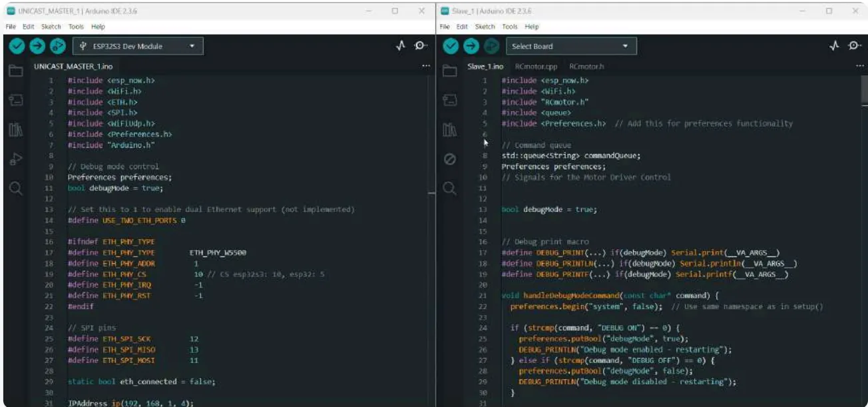Image resolution: width=868 pixels, height=407 pixels.
Task: Open tab overflow ellipsis in UNICAST_MASTER_1 editor
Action: coord(426,67)
